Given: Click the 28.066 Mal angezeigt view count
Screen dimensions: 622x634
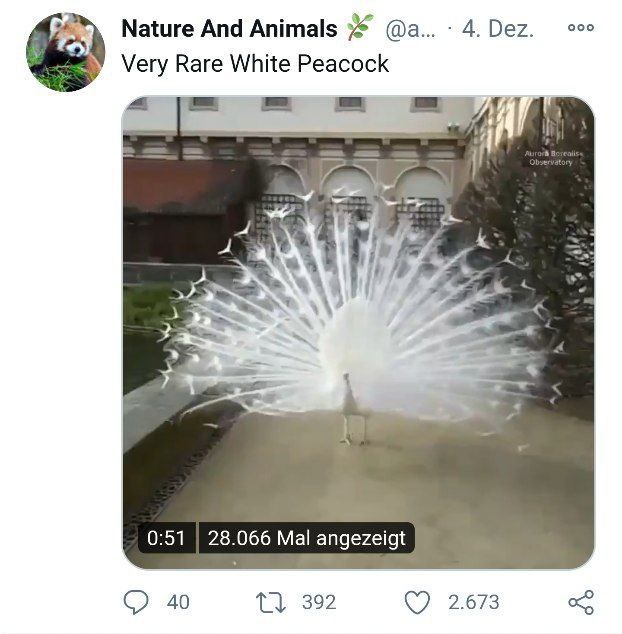Looking at the screenshot, I should tap(307, 538).
